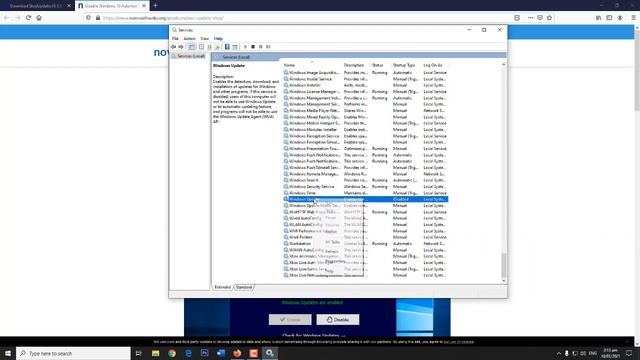Open File Explorer from the taskbar
Viewport: 640px width, 360px height.
[156, 353]
